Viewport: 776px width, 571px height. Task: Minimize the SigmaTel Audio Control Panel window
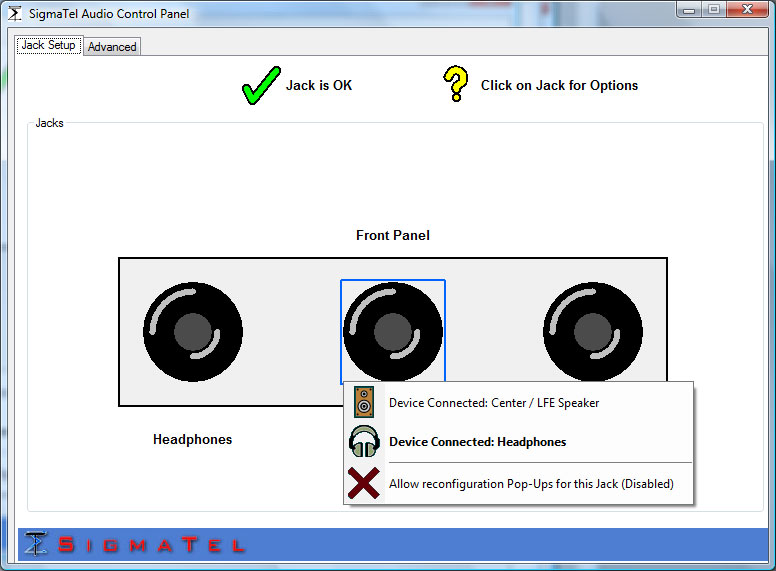tap(689, 9)
